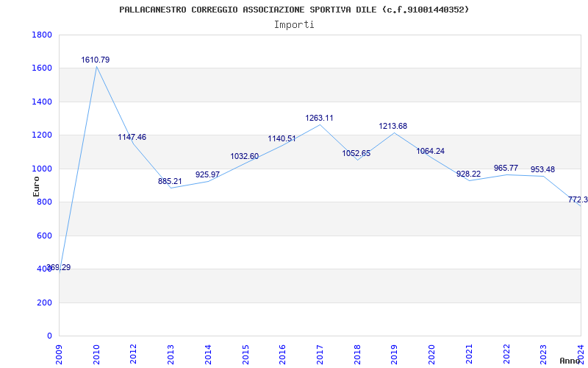This screenshot has width=588, height=368.
Task: Select the 1140.51 data label
Action: pos(282,139)
